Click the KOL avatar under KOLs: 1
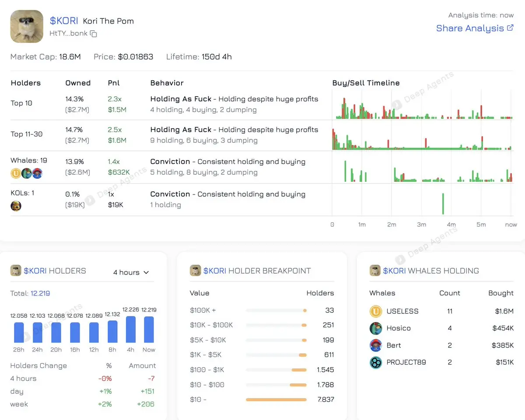The width and height of the screenshot is (525, 420). tap(16, 206)
